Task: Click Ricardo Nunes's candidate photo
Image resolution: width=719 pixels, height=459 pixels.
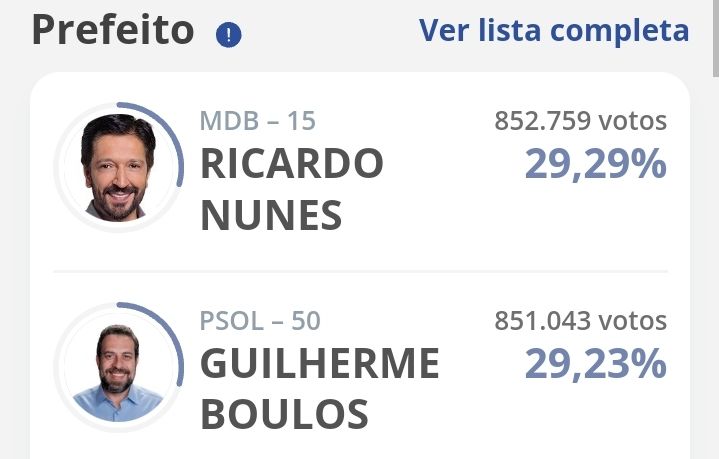Action: coord(118,166)
